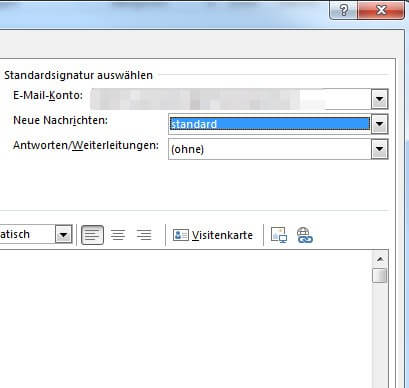
Task: Align signature text right
Action: click(x=144, y=235)
